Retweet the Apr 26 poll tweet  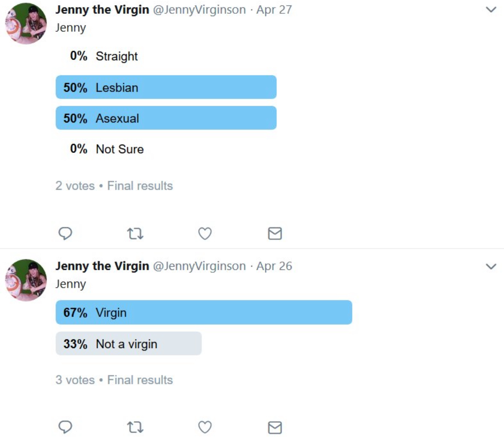(x=135, y=427)
